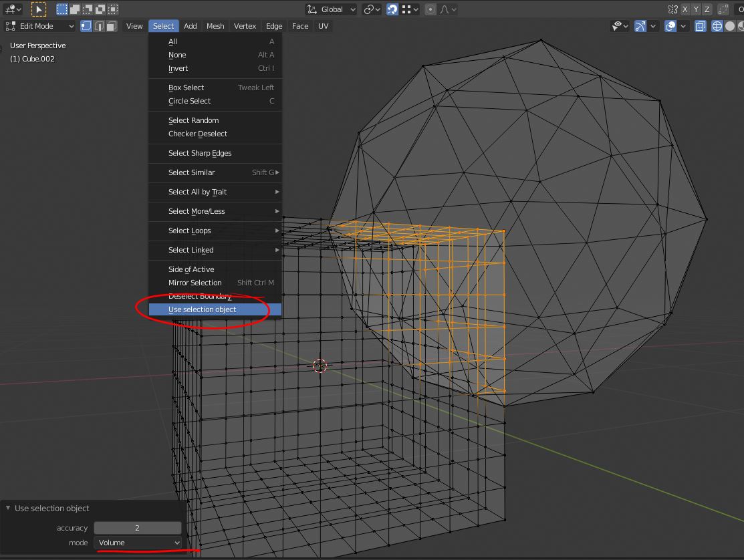Open proportional editing falloff dropdown

click(x=448, y=9)
